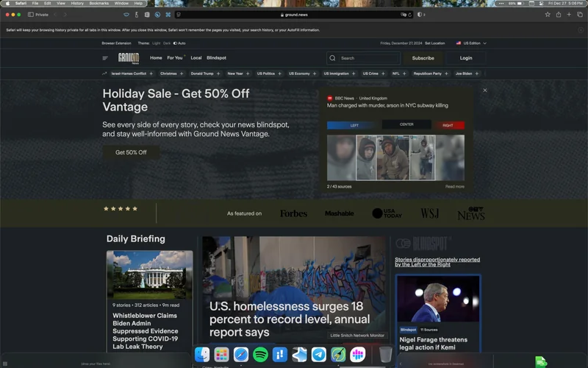The width and height of the screenshot is (588, 368).
Task: Switch theme to Light
Action: click(156, 43)
